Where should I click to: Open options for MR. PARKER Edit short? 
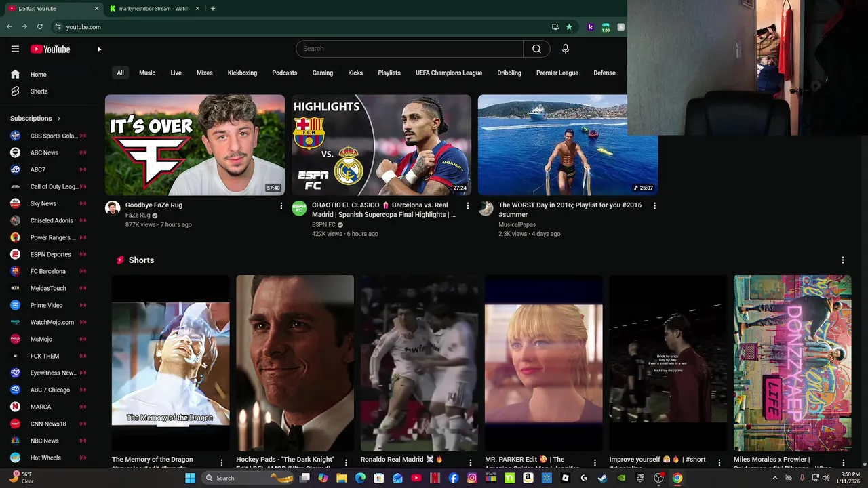(x=595, y=462)
